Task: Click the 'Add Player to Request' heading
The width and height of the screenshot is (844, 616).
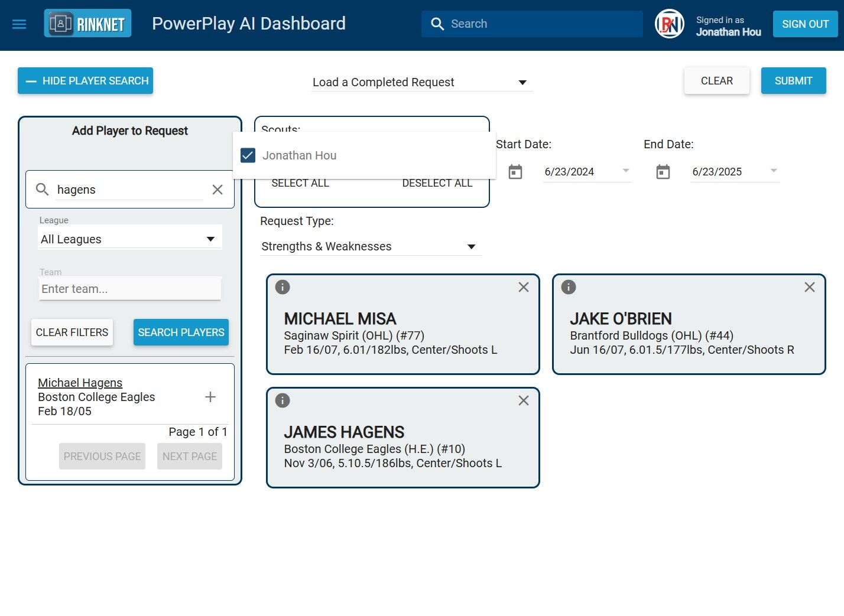Action: point(130,131)
